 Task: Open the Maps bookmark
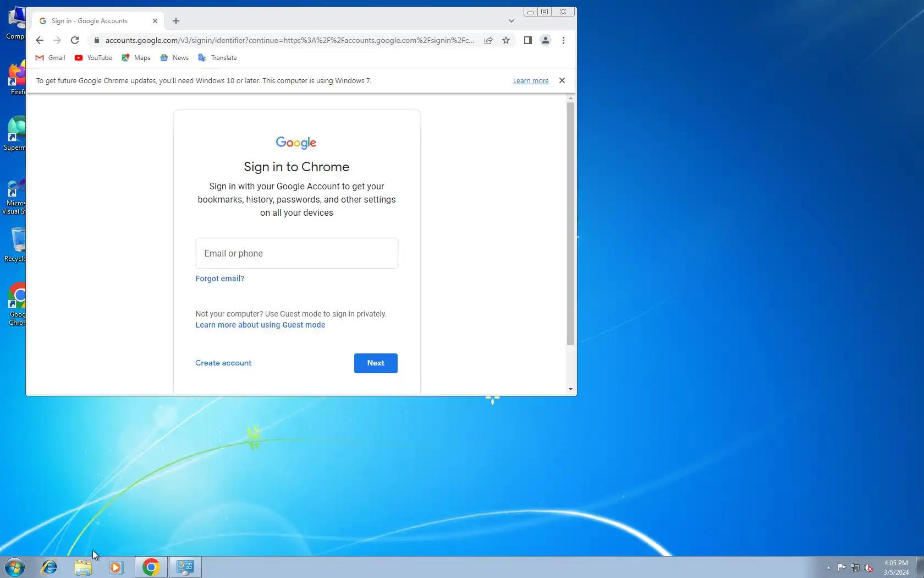coord(136,58)
